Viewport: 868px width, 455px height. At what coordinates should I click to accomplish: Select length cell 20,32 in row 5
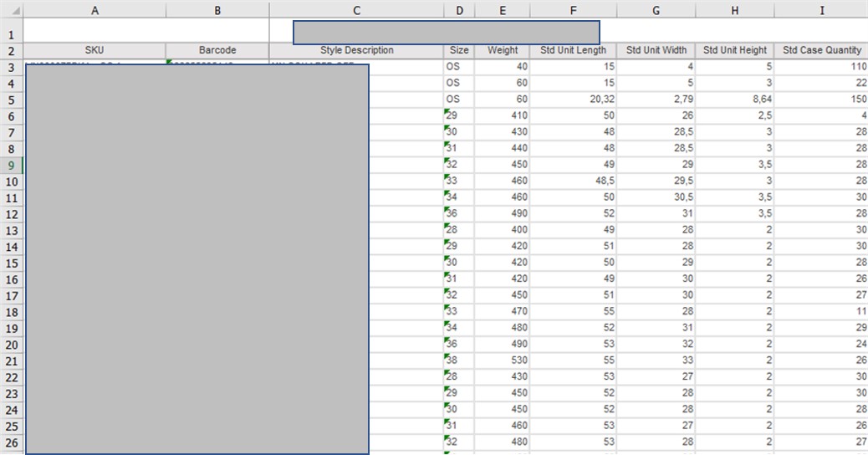pyautogui.click(x=573, y=99)
